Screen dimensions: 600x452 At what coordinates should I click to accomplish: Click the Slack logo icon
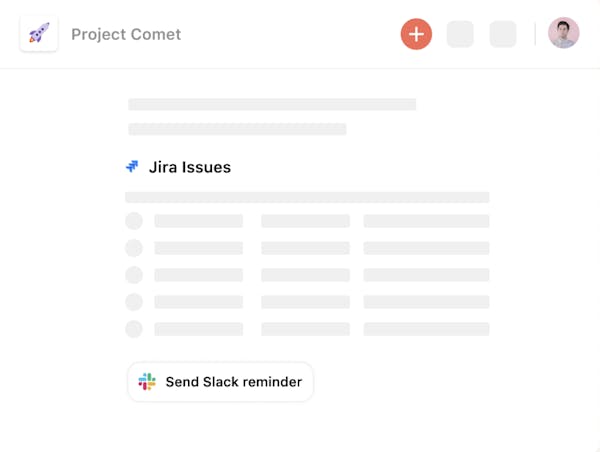point(147,381)
